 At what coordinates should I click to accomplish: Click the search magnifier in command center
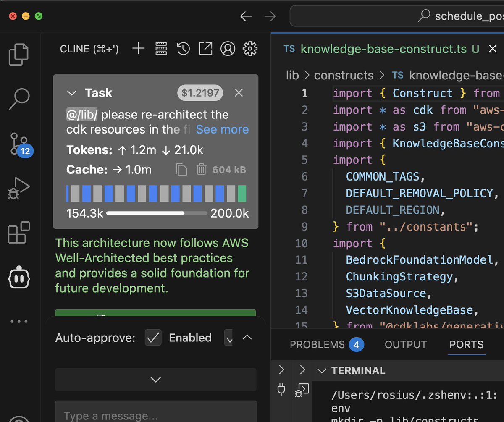pyautogui.click(x=424, y=16)
